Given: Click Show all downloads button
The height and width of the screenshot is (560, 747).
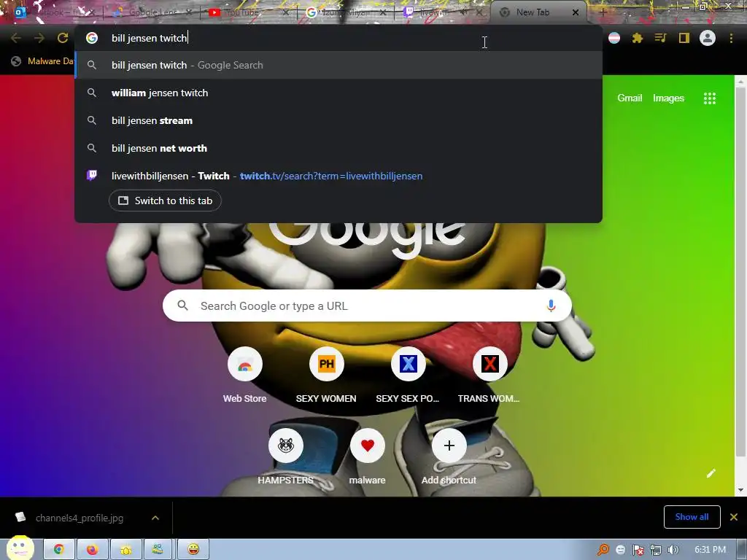Looking at the screenshot, I should (692, 517).
